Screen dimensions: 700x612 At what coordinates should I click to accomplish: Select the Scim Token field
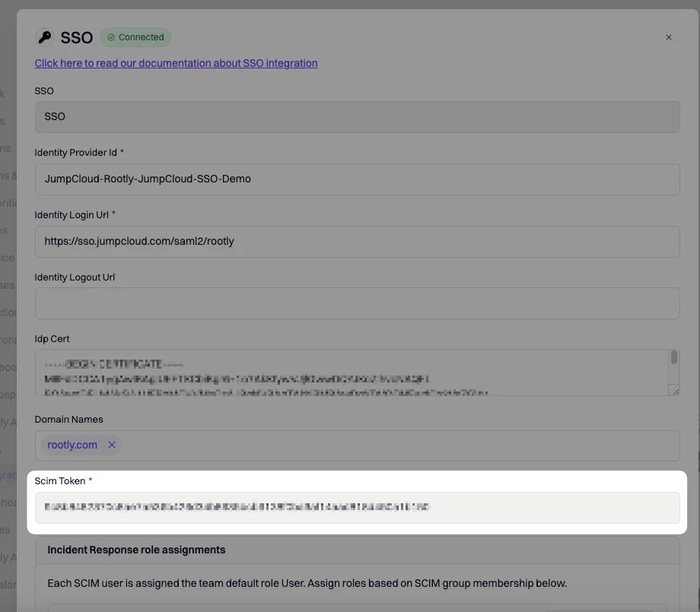click(357, 508)
